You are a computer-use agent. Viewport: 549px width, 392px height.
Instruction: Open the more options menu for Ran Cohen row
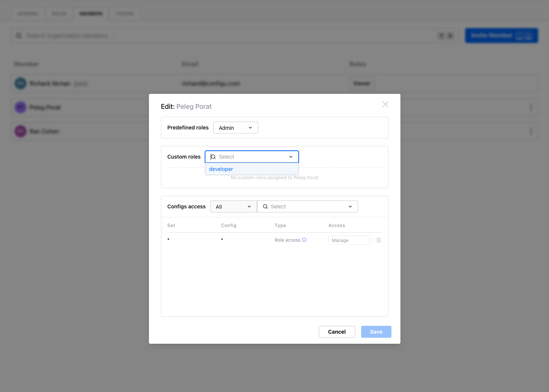(x=531, y=131)
